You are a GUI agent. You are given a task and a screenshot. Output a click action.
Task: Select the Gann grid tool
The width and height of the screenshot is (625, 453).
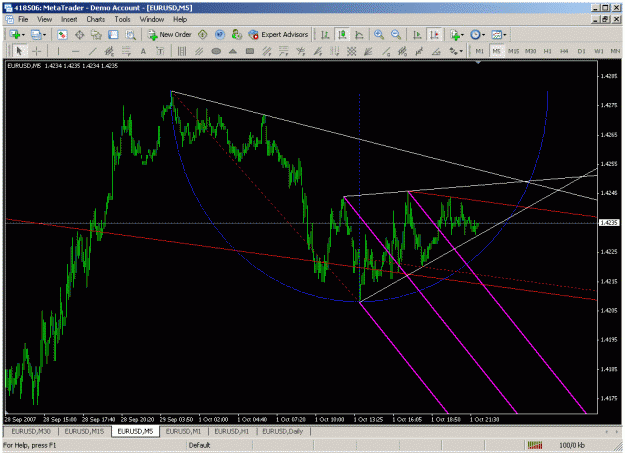pyautogui.click(x=351, y=51)
